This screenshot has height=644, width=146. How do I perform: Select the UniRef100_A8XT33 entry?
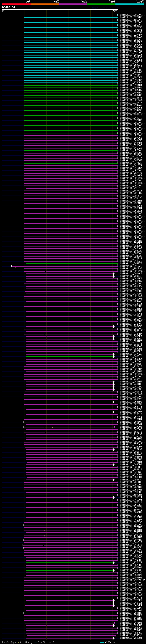click(131, 268)
